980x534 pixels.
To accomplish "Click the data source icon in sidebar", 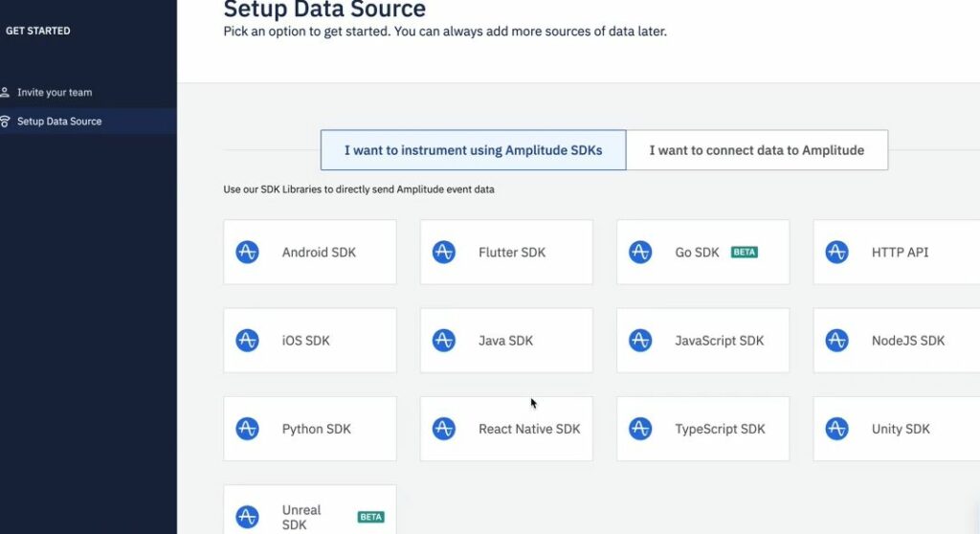I will (5, 122).
